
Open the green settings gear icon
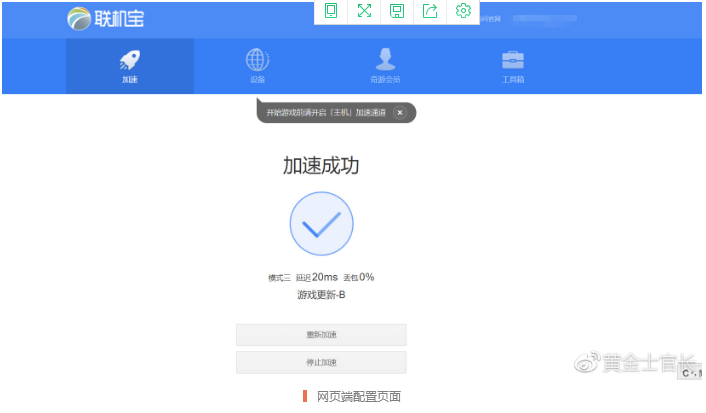[x=463, y=11]
